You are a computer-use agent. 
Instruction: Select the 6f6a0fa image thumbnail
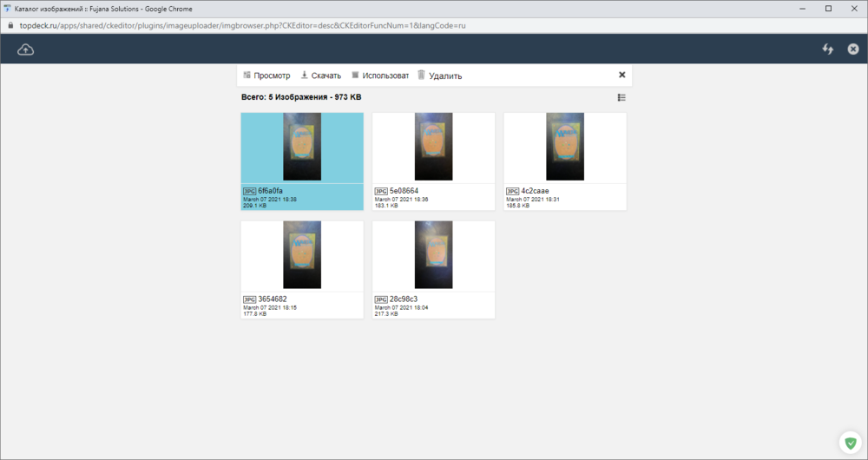(302, 147)
